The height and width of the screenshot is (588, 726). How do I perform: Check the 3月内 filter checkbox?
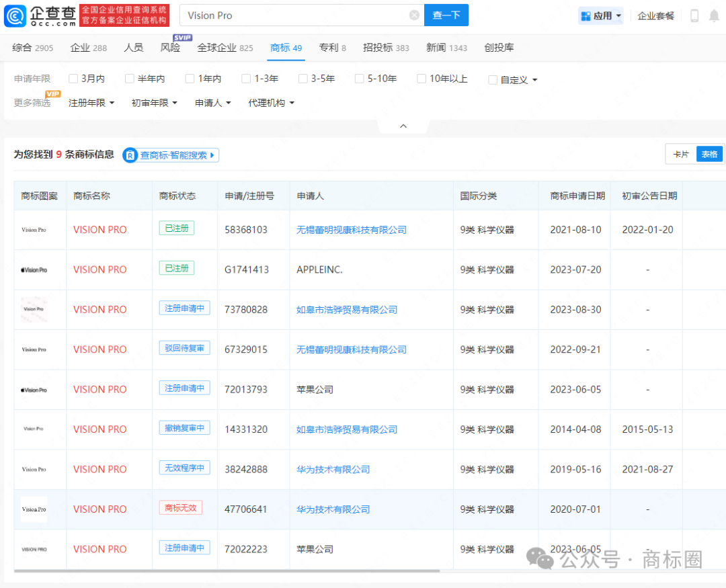tap(73, 78)
